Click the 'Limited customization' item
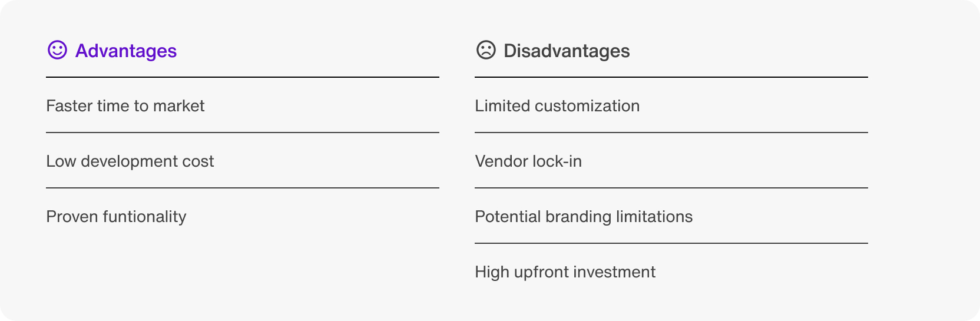980x321 pixels. pos(557,106)
